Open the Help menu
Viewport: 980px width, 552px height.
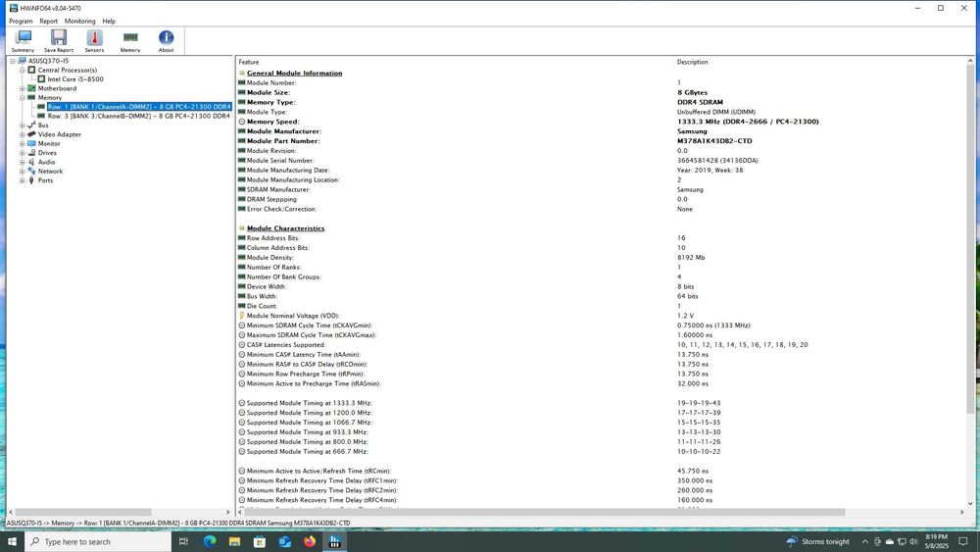109,21
